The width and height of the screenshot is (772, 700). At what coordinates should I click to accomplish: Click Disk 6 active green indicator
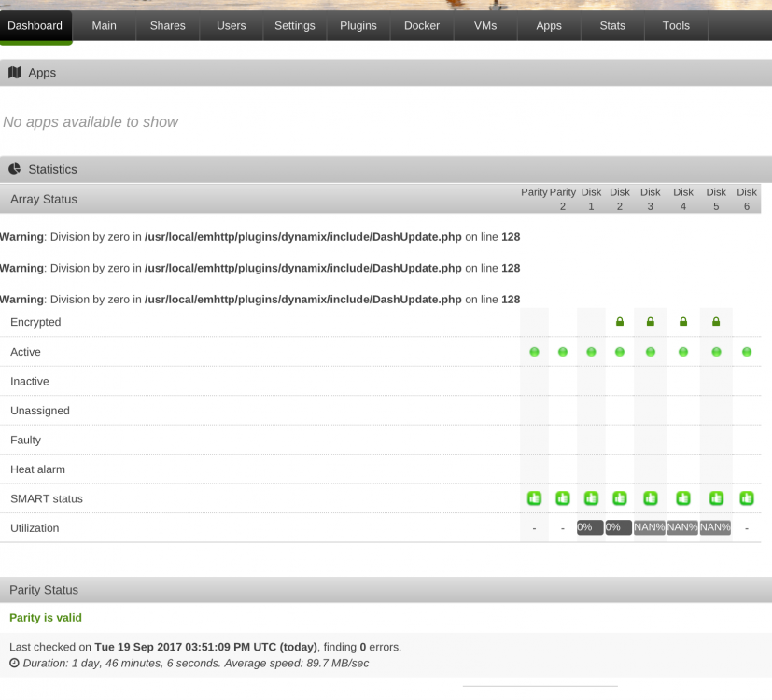[x=747, y=352]
